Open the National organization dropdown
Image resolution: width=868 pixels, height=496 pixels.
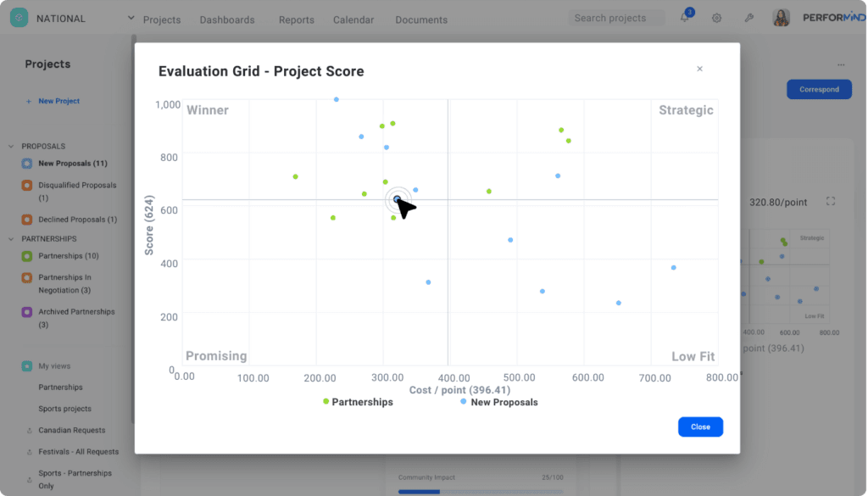(x=131, y=18)
